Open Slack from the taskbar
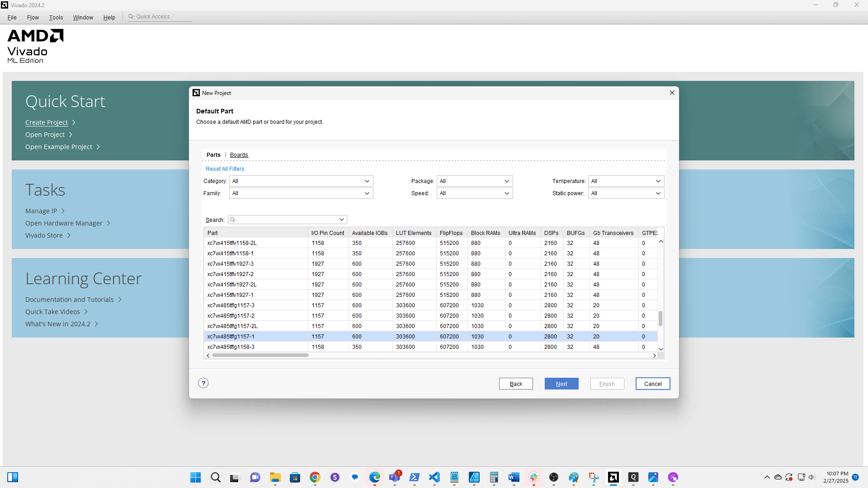Viewport: 868px width, 488px height. (x=534, y=477)
